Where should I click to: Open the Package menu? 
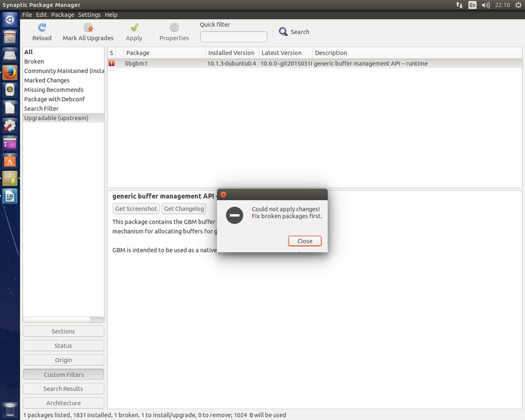[62, 15]
